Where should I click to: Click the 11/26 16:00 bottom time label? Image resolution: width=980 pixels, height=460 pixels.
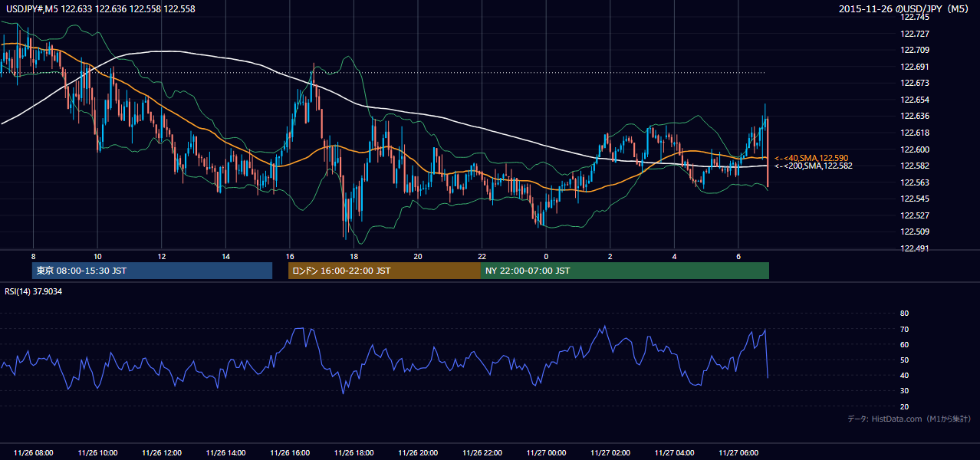pos(290,452)
